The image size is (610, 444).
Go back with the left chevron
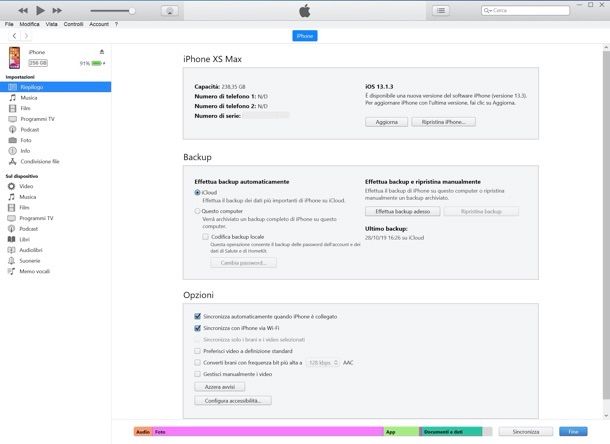[x=14, y=36]
